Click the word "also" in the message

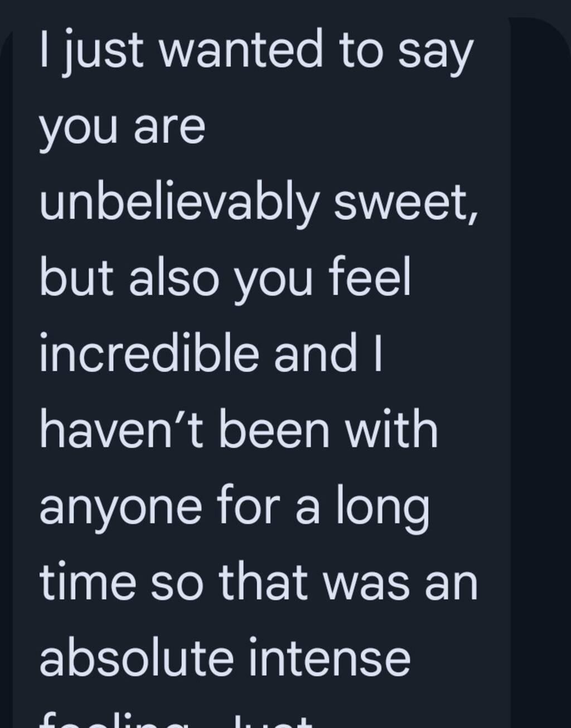pyautogui.click(x=174, y=279)
